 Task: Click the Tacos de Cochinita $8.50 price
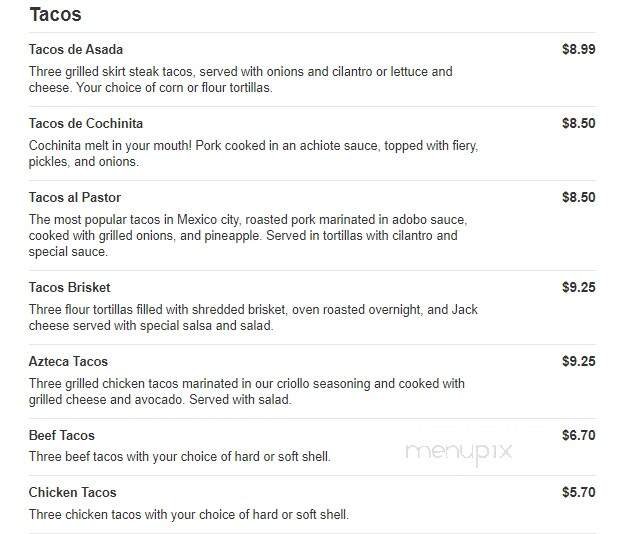coord(578,123)
